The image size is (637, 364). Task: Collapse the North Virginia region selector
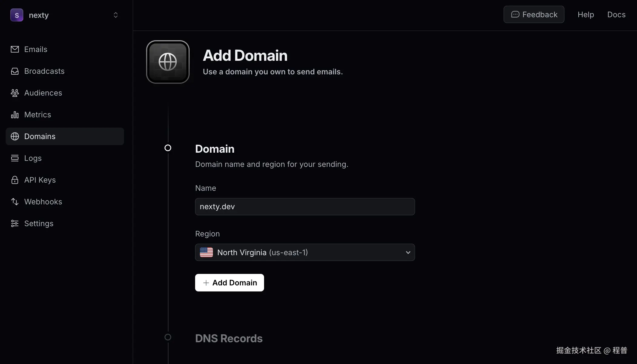click(408, 252)
